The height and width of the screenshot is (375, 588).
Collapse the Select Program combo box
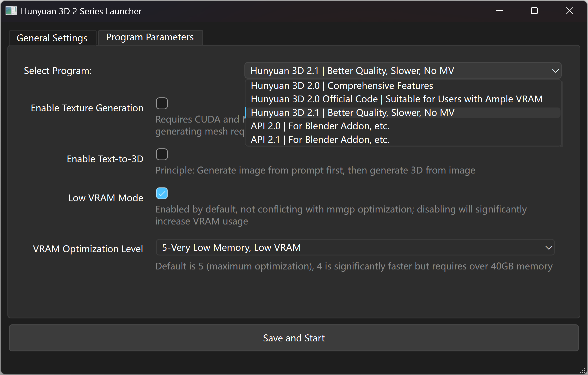point(403,71)
